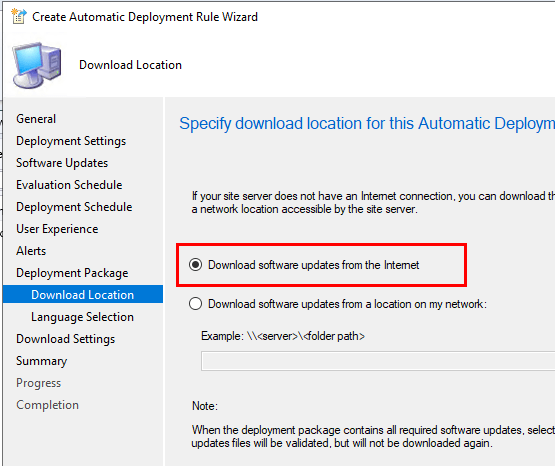Click the Progress step label
Viewport: 555px width, 466px height.
click(39, 383)
